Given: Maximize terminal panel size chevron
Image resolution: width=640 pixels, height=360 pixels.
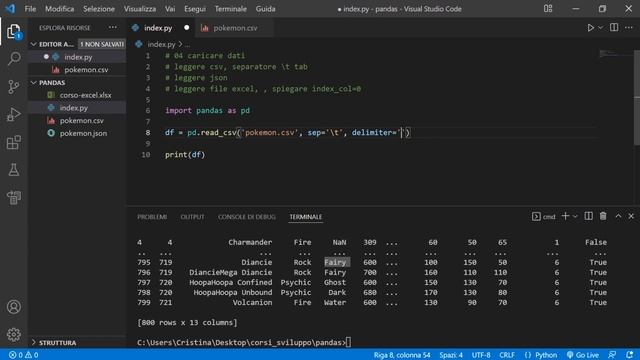Looking at the screenshot, I should coord(618,216).
